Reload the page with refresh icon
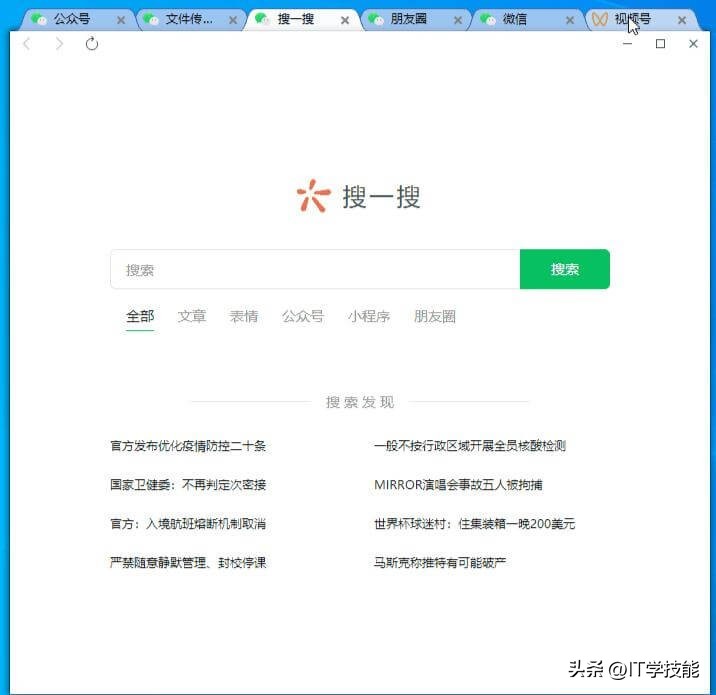716x695 pixels. point(92,44)
